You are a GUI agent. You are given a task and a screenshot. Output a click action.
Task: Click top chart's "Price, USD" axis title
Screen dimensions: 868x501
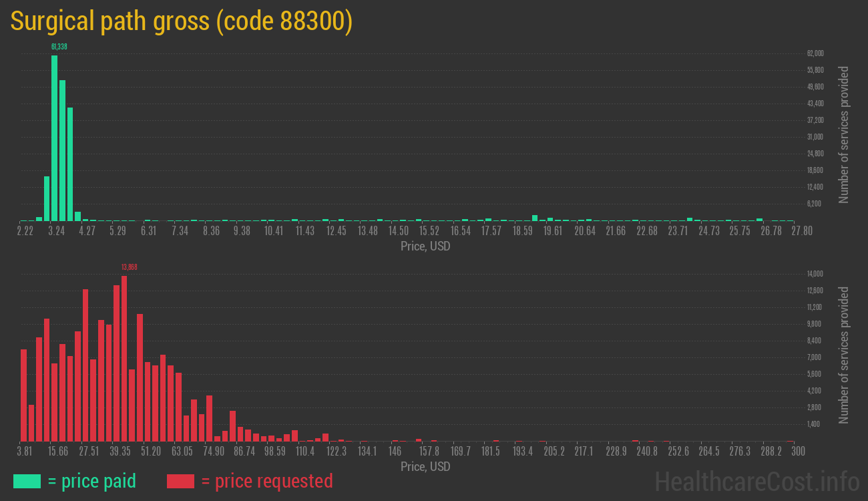[x=425, y=246]
